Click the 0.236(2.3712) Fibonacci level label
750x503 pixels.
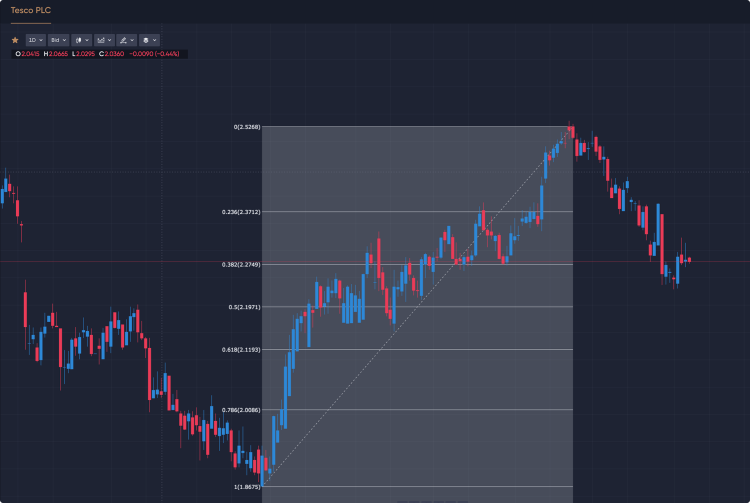(241, 212)
